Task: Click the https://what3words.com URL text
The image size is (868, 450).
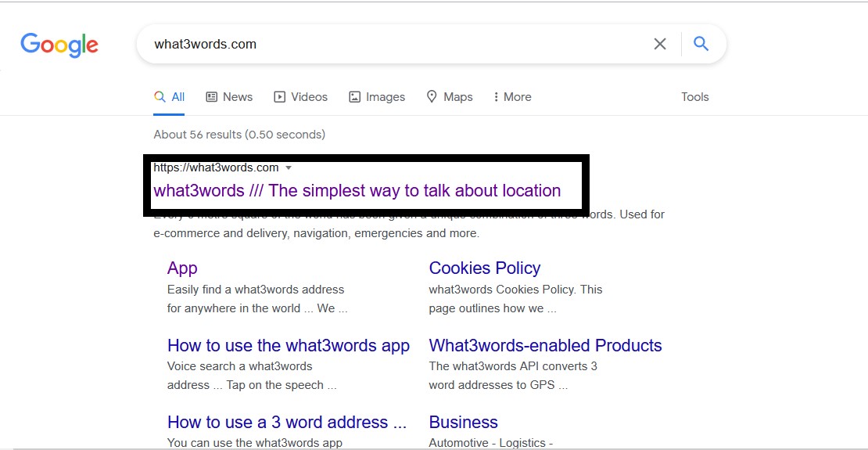Action: [x=216, y=167]
